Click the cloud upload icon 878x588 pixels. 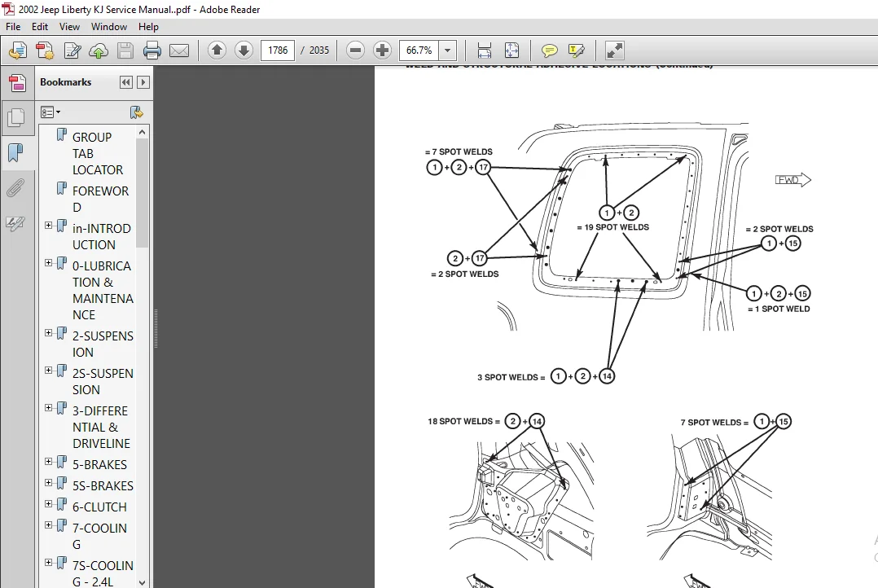99,51
